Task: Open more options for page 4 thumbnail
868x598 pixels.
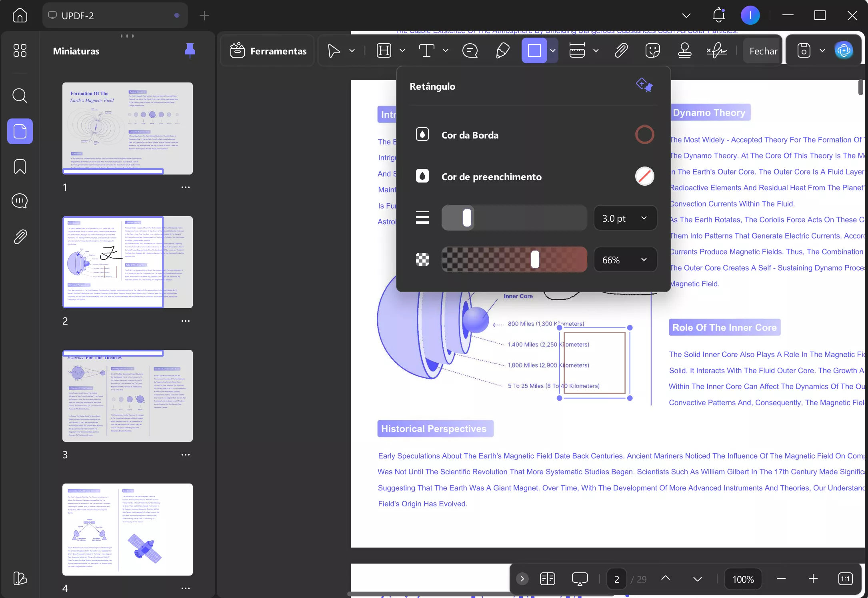Action: click(x=186, y=588)
